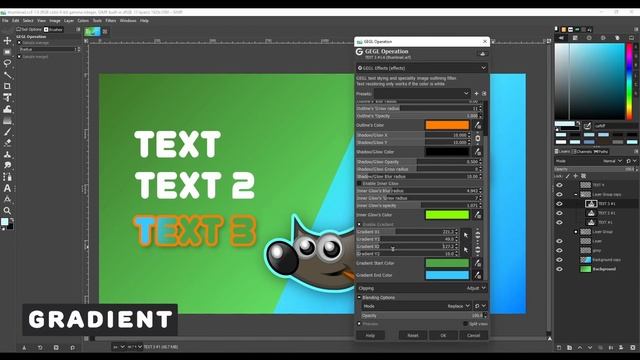The width and height of the screenshot is (640, 360).
Task: Open the Colors menu
Action: click(x=83, y=20)
